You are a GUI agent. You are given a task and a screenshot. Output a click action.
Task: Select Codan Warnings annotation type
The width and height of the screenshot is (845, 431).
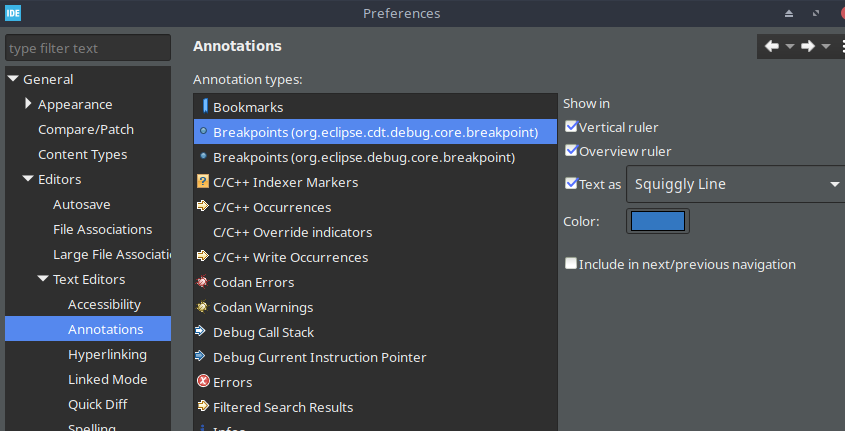(x=375, y=307)
